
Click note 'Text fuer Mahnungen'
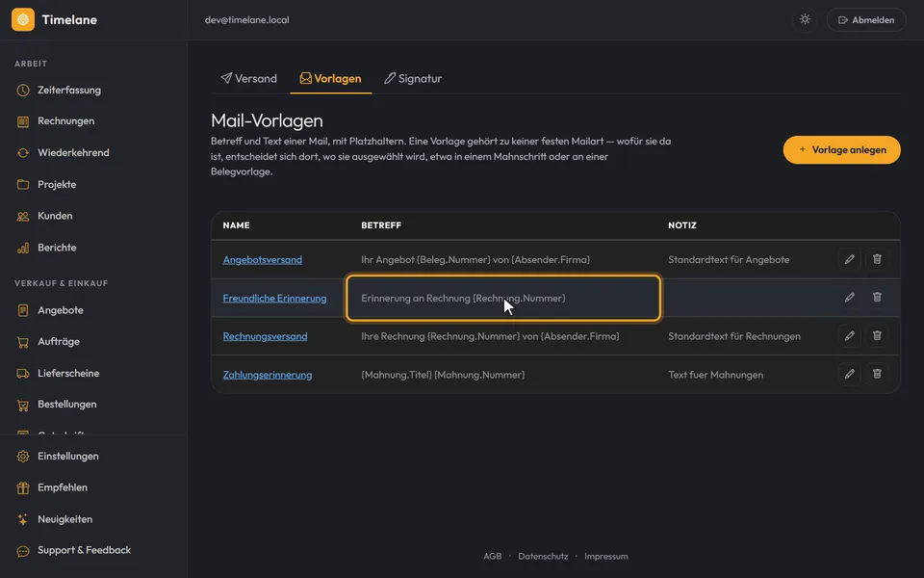[x=715, y=375]
